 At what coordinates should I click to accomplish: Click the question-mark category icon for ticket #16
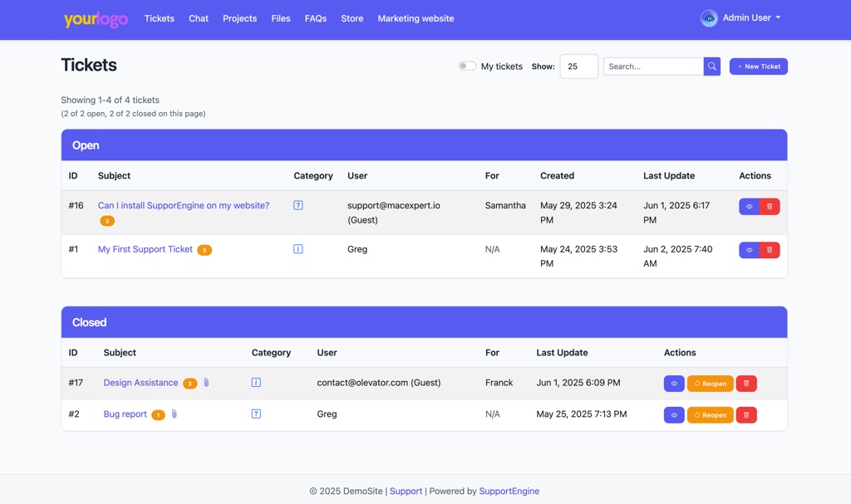pyautogui.click(x=298, y=204)
